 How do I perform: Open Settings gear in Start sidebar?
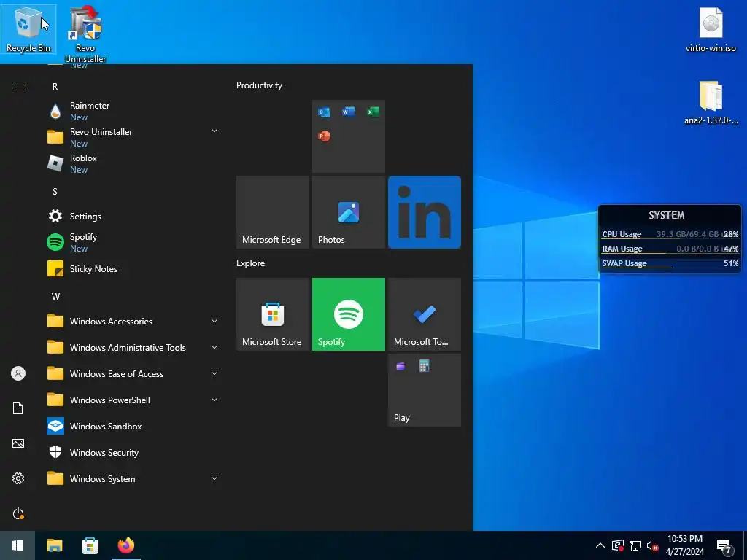tap(18, 478)
